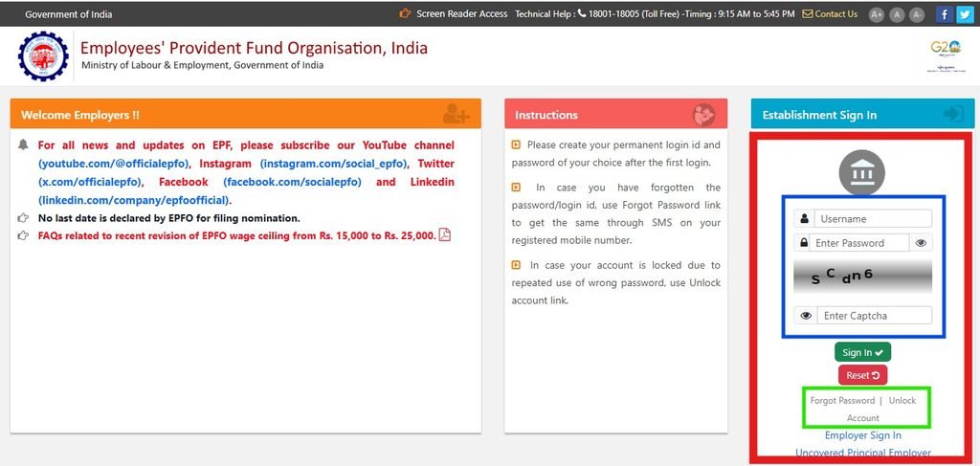Viewport: 980px width, 466px height.
Task: Click the Welcome Employers !! header
Action: (x=80, y=115)
